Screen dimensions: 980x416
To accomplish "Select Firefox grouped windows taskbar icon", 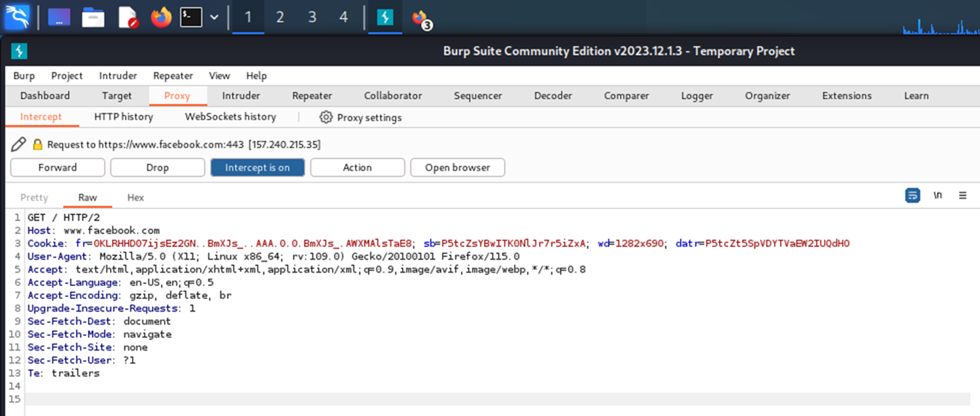I will pos(421,19).
